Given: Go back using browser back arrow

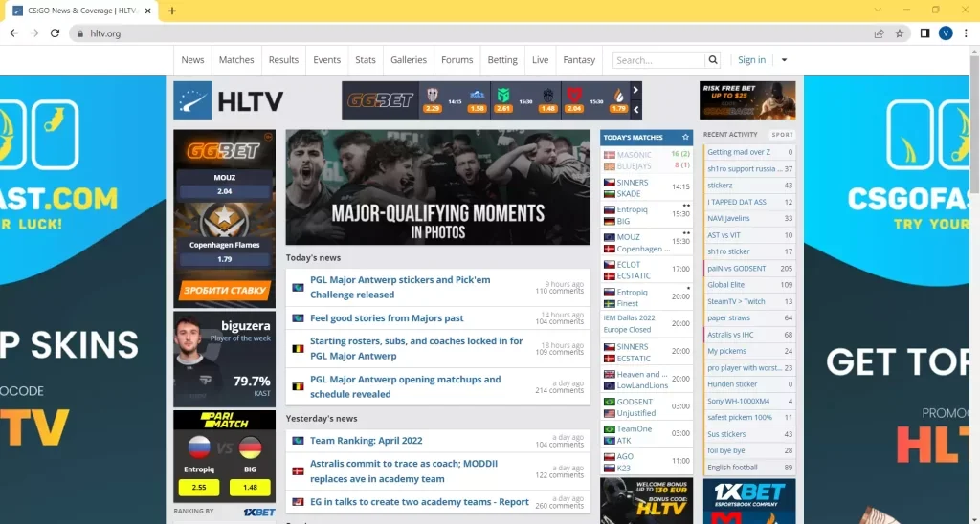Looking at the screenshot, I should (13, 33).
